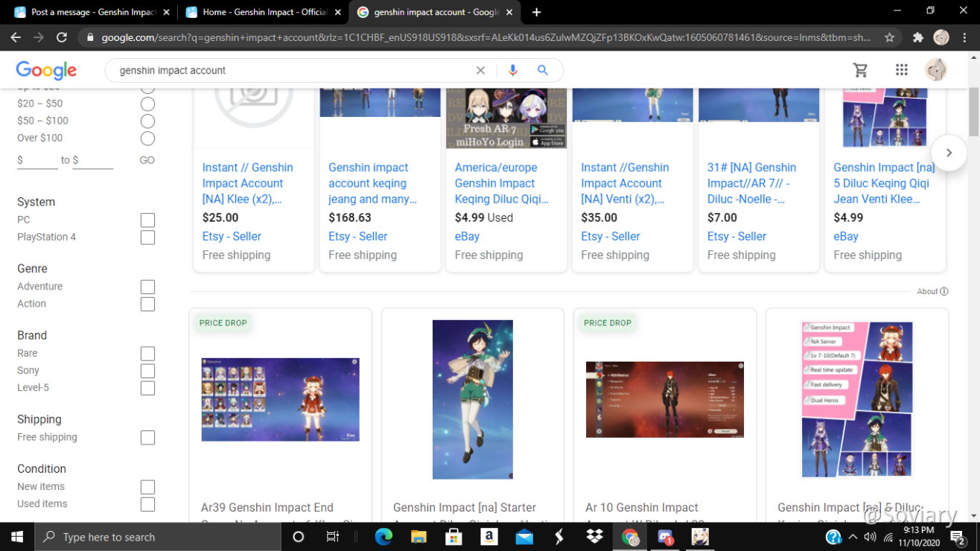Close the Home - Genshin Impact tab
980x551 pixels.
(337, 12)
